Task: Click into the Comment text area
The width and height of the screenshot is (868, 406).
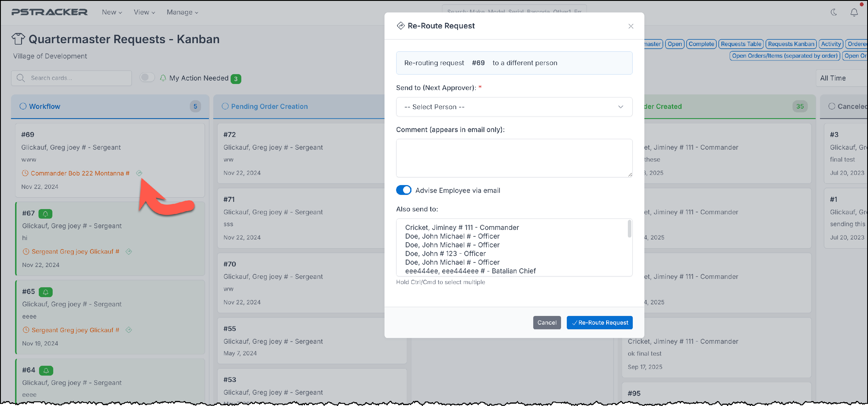Action: coord(514,158)
